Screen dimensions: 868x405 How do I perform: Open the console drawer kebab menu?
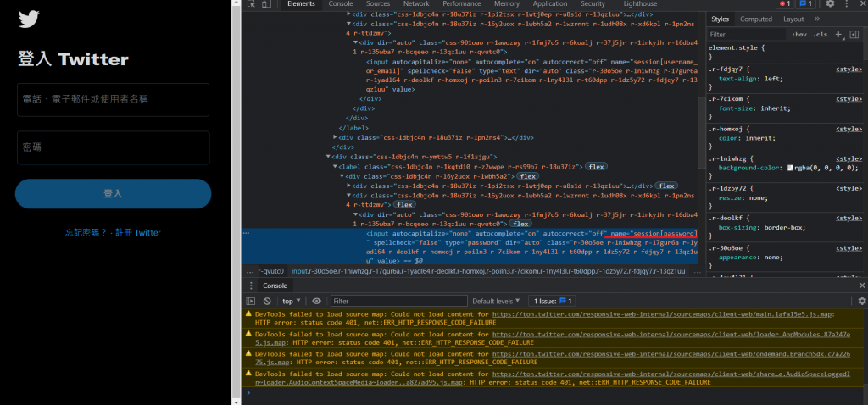coord(251,286)
